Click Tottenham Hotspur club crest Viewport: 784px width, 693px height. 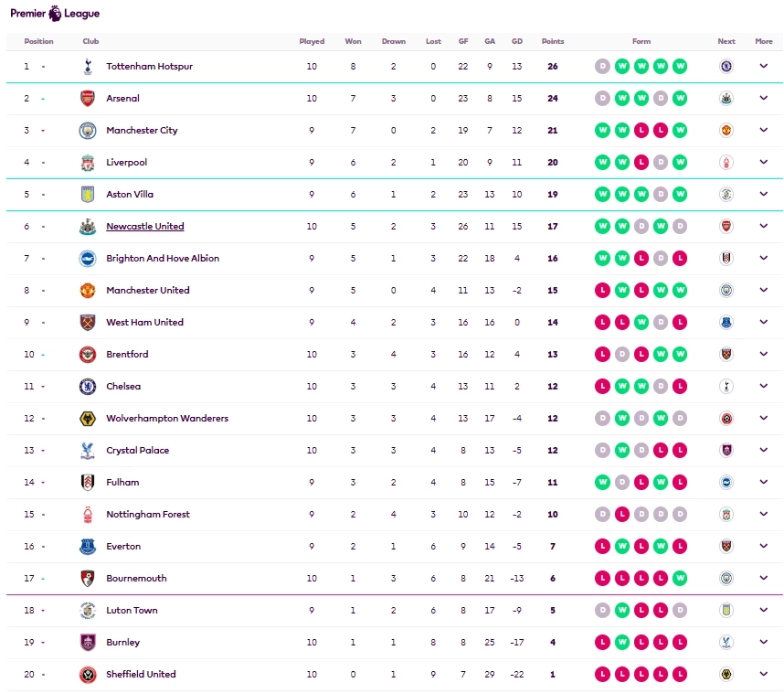pos(87,67)
